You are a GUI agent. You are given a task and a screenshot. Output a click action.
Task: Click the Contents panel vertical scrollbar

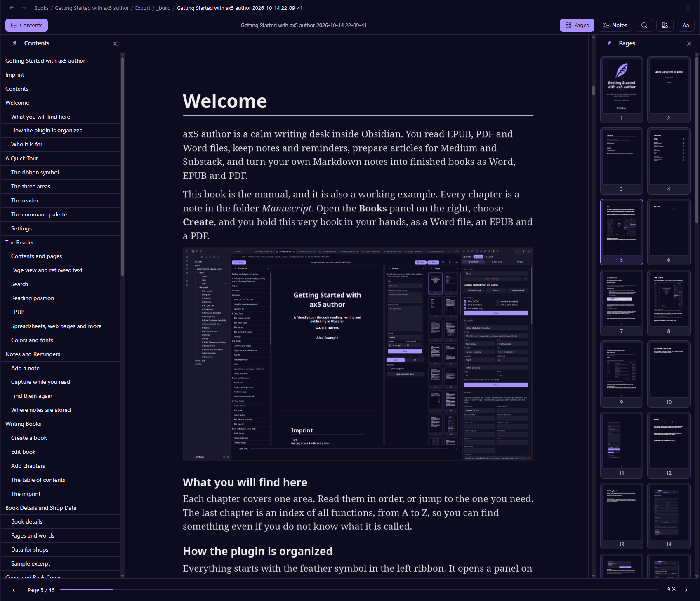123,167
